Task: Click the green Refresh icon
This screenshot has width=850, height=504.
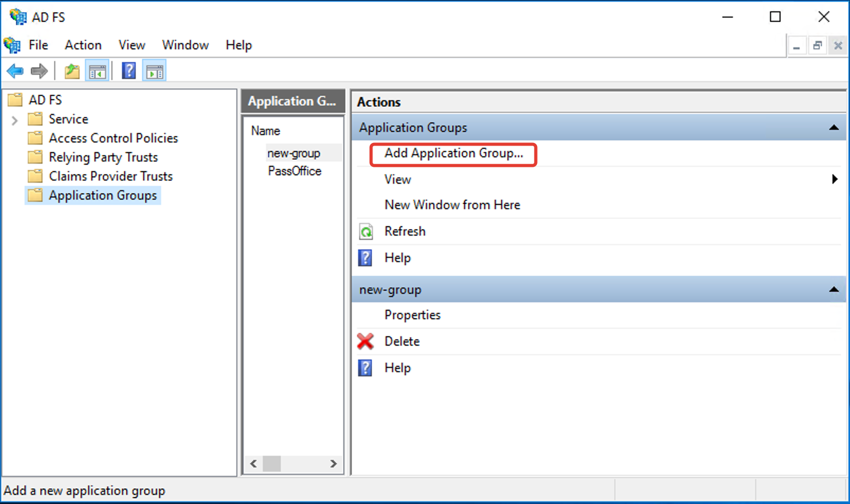Action: tap(366, 231)
